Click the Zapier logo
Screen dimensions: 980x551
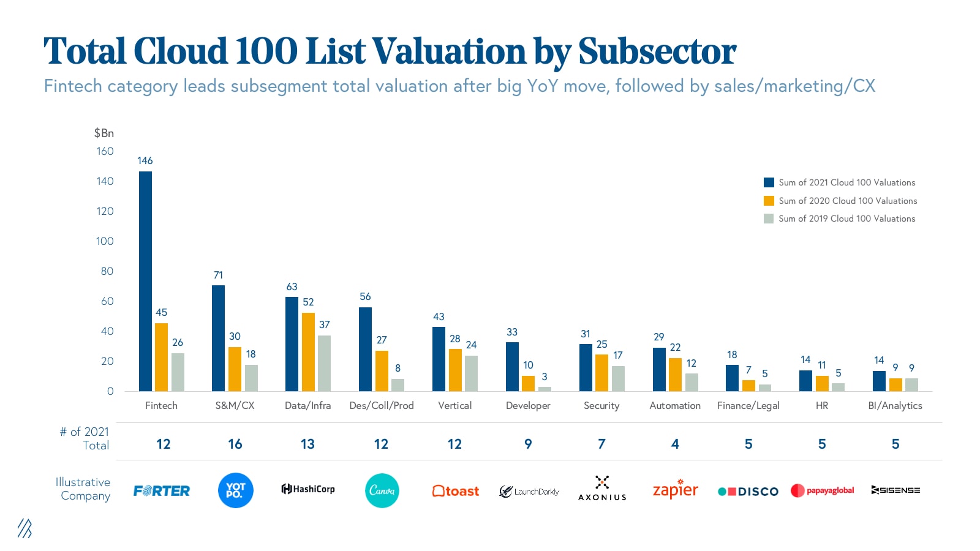(676, 490)
